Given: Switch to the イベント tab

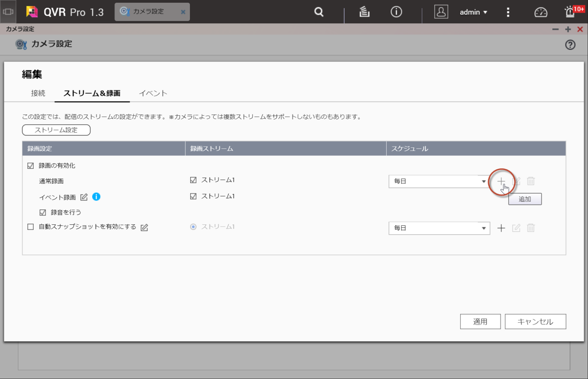Looking at the screenshot, I should pyautogui.click(x=153, y=93).
